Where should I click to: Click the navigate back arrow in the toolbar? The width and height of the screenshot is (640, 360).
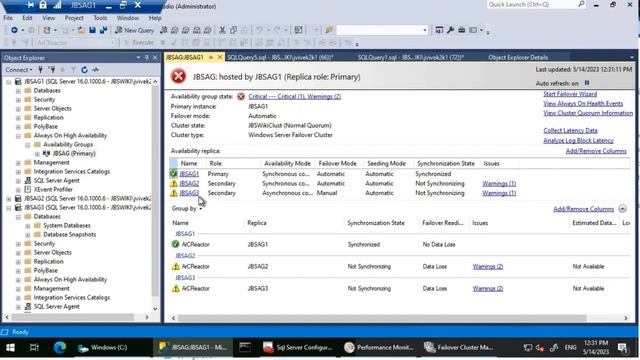(x=14, y=30)
